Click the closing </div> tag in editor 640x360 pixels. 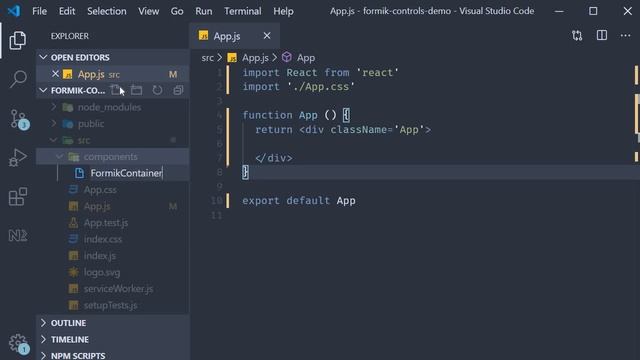pos(274,158)
